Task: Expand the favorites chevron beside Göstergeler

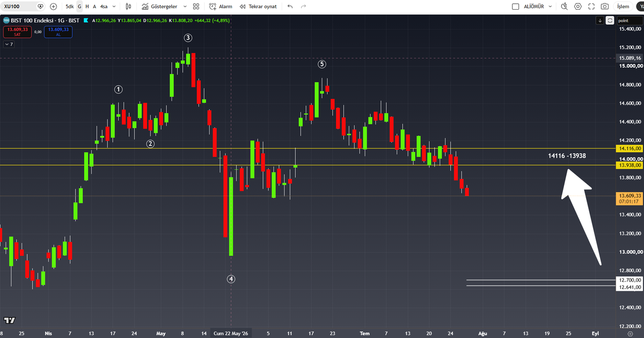Action: point(185,6)
